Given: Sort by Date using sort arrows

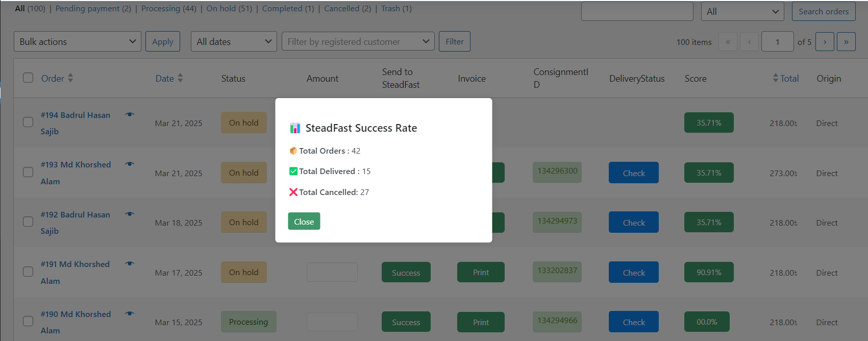Looking at the screenshot, I should (x=180, y=78).
